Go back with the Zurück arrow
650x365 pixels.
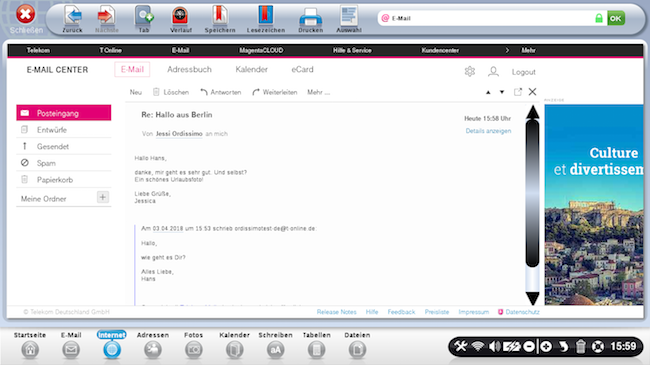(x=73, y=15)
